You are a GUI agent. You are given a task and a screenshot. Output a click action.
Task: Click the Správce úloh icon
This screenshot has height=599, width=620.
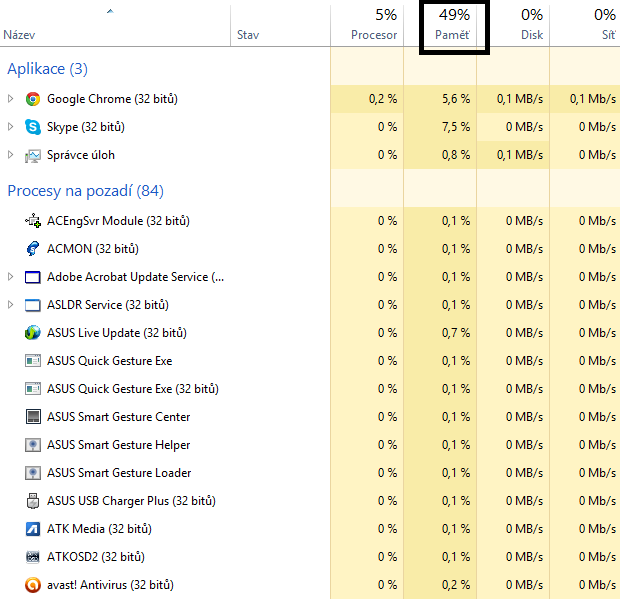[x=33, y=155]
